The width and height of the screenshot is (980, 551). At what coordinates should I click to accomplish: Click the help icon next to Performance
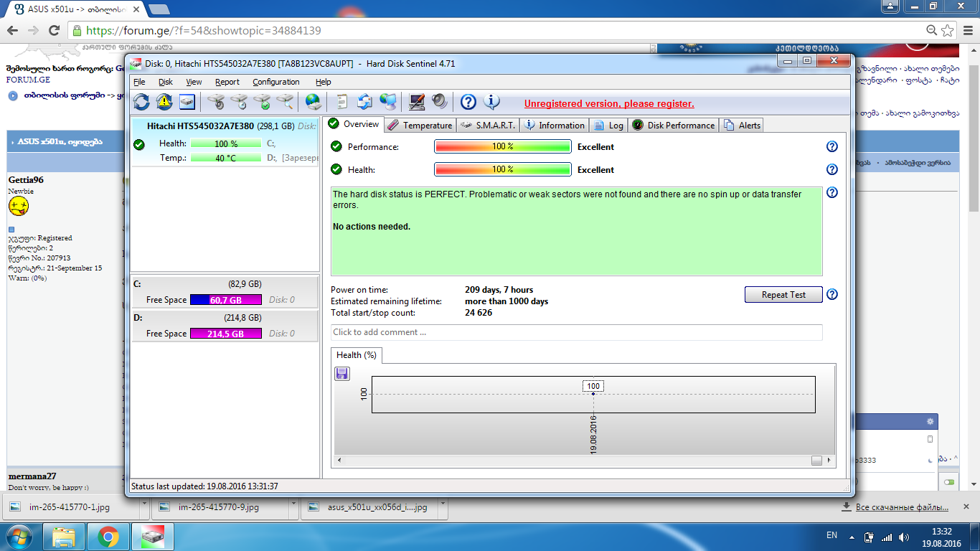coord(832,146)
